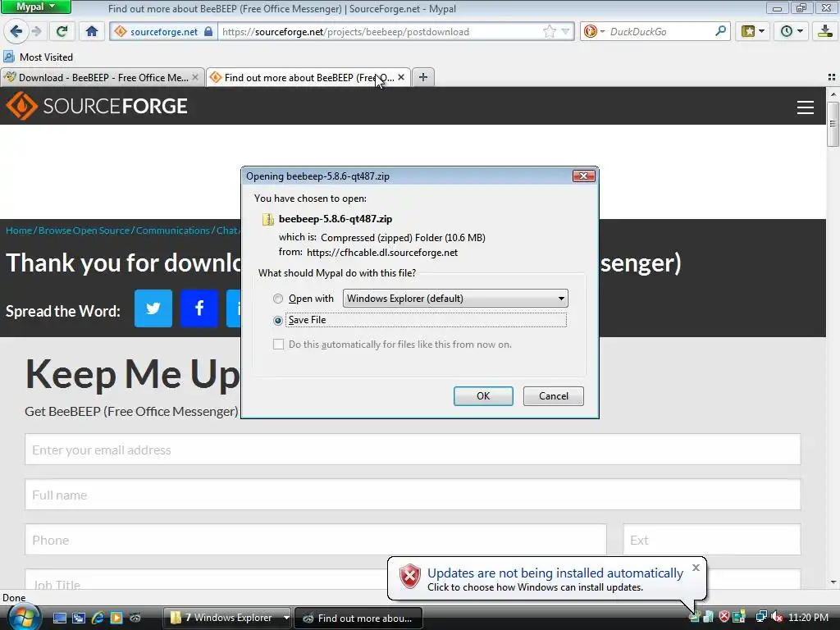Viewport: 840px width, 630px height.
Task: Click Show Desktop quick launch icon
Action: [x=60, y=618]
